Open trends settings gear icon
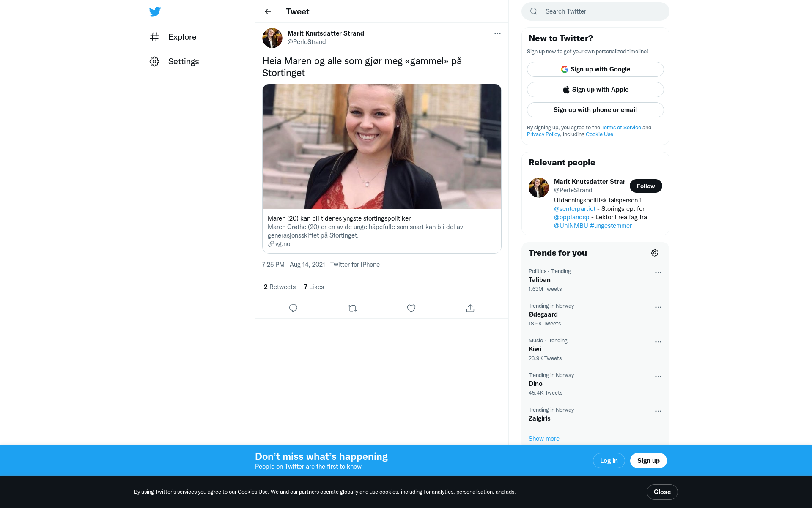 click(x=655, y=253)
